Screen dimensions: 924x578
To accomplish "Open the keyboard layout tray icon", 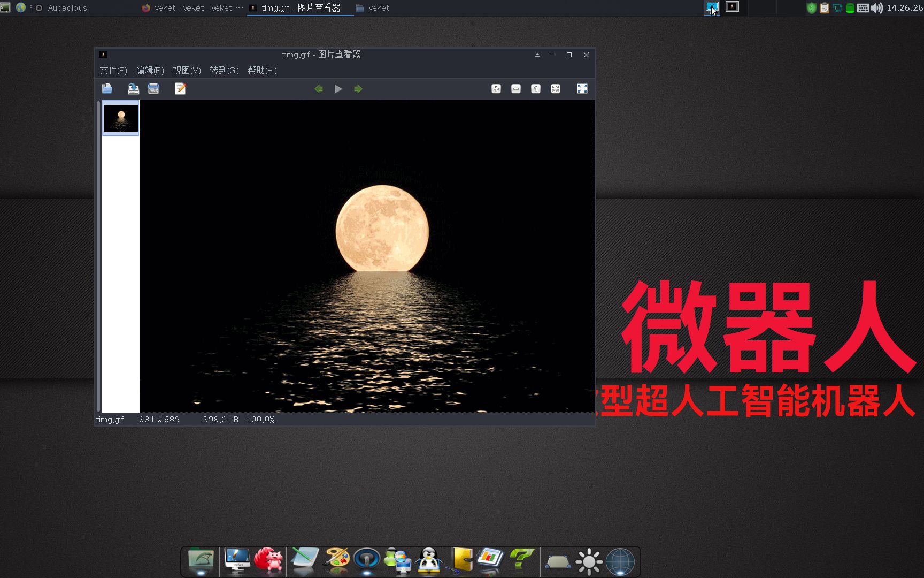I will (x=863, y=8).
